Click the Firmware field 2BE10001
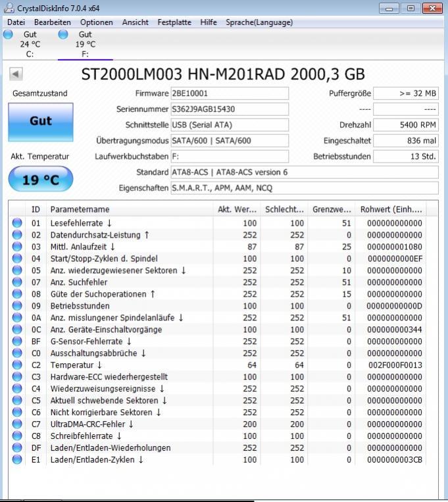The width and height of the screenshot is (448, 502). point(230,93)
